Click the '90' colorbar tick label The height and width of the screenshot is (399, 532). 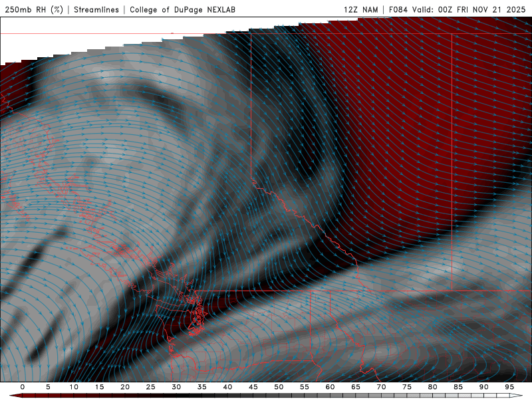tap(483, 387)
